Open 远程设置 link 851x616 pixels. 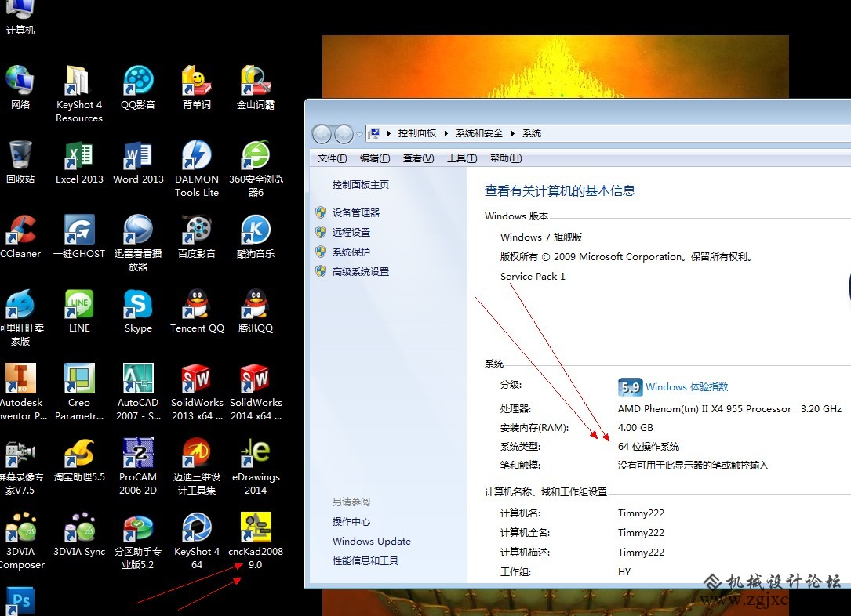tap(351, 233)
